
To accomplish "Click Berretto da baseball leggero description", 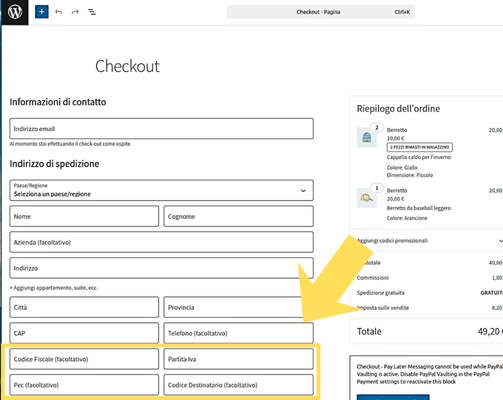I will pos(419,208).
